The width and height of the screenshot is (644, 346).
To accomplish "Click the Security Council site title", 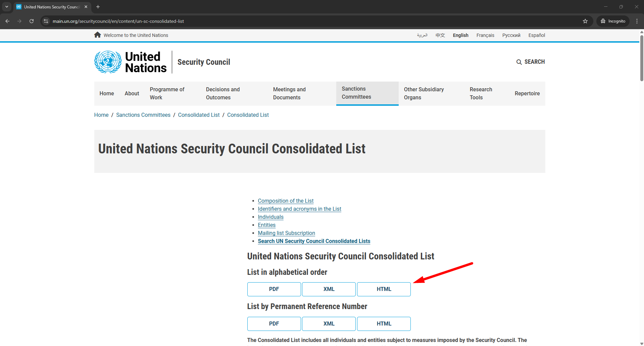I will [x=204, y=62].
